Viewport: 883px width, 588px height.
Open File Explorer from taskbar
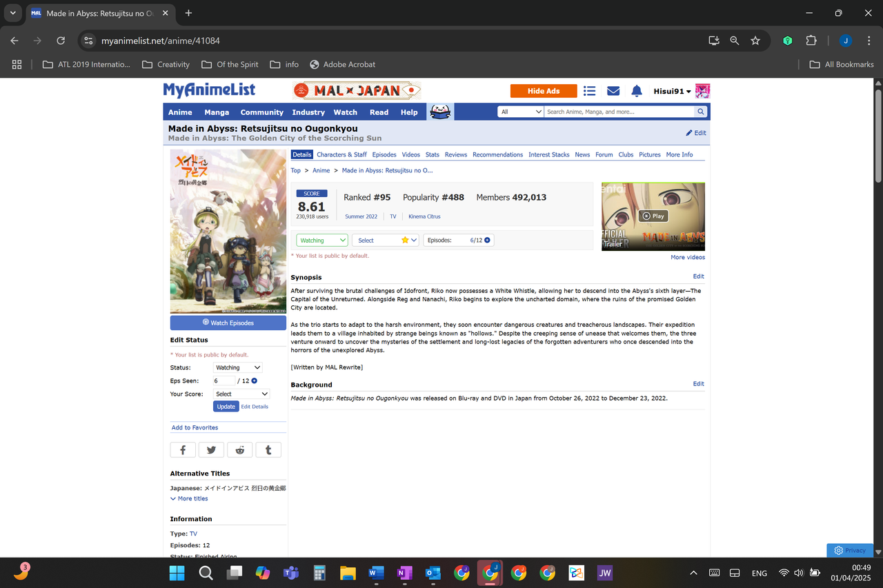[347, 573]
